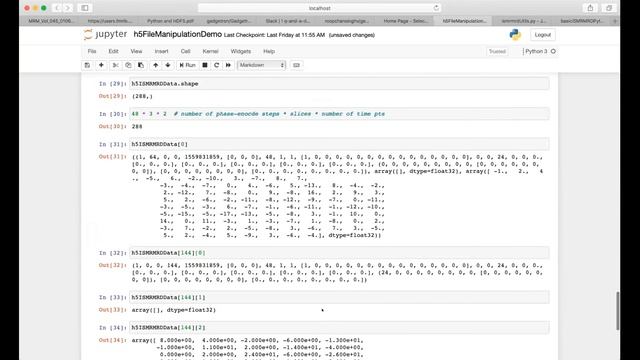Image resolution: width=640 pixels, height=360 pixels.
Task: Run the selected cell
Action: click(187, 65)
